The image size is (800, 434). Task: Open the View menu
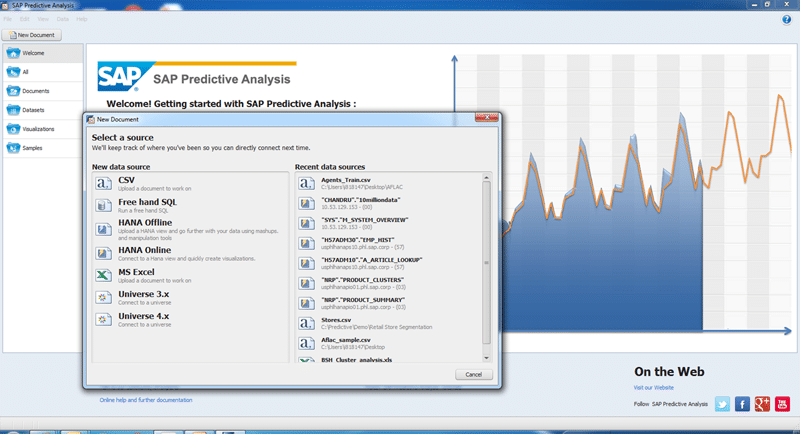click(43, 19)
